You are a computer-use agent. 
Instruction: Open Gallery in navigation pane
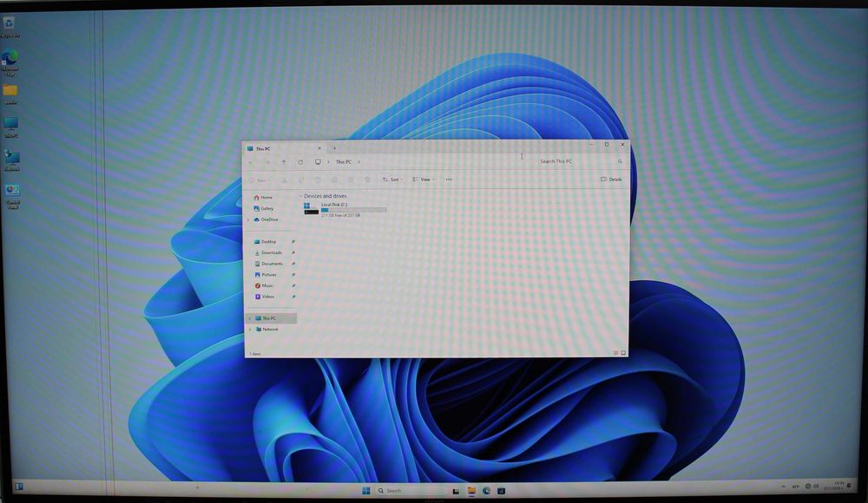[x=264, y=209]
